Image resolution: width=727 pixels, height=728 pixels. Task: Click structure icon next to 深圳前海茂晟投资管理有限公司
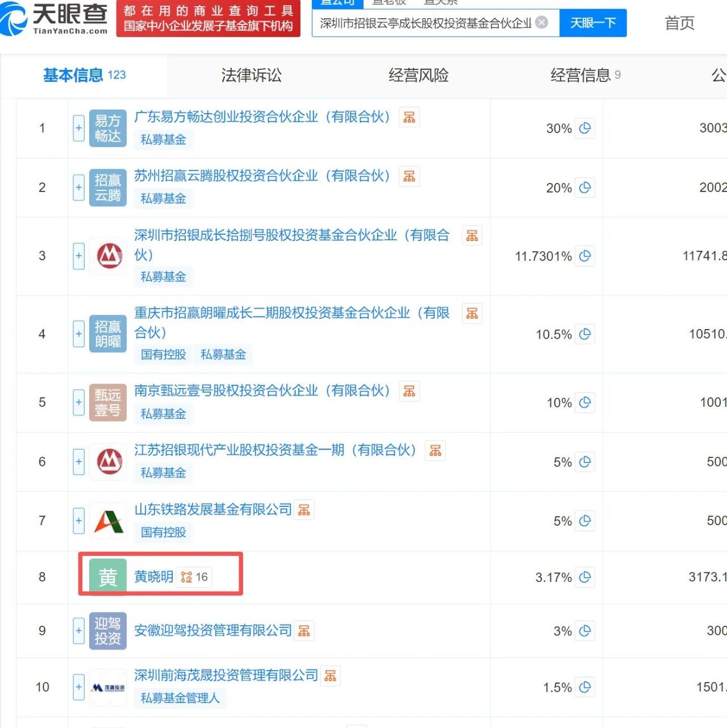point(331,676)
